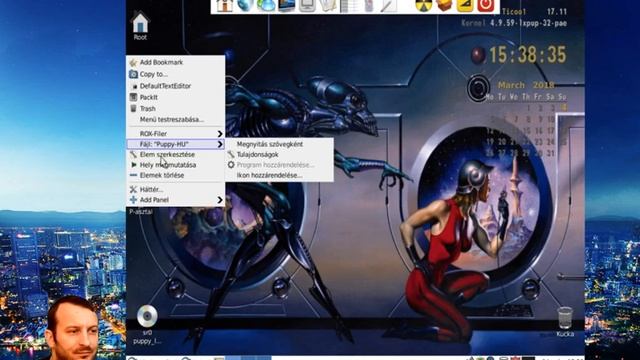Screen dimensions: 640x360
Task: Launch the blue globe browser in top panel
Action: pyautogui.click(x=245, y=6)
